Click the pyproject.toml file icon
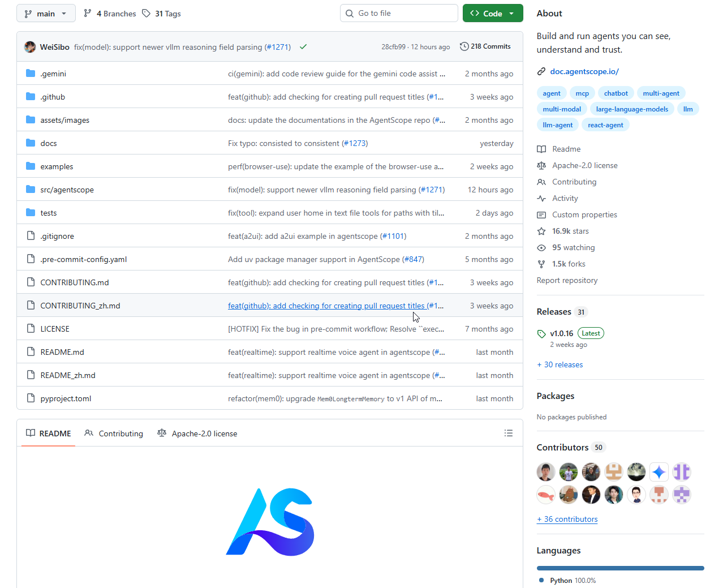The image size is (710, 588). click(31, 398)
